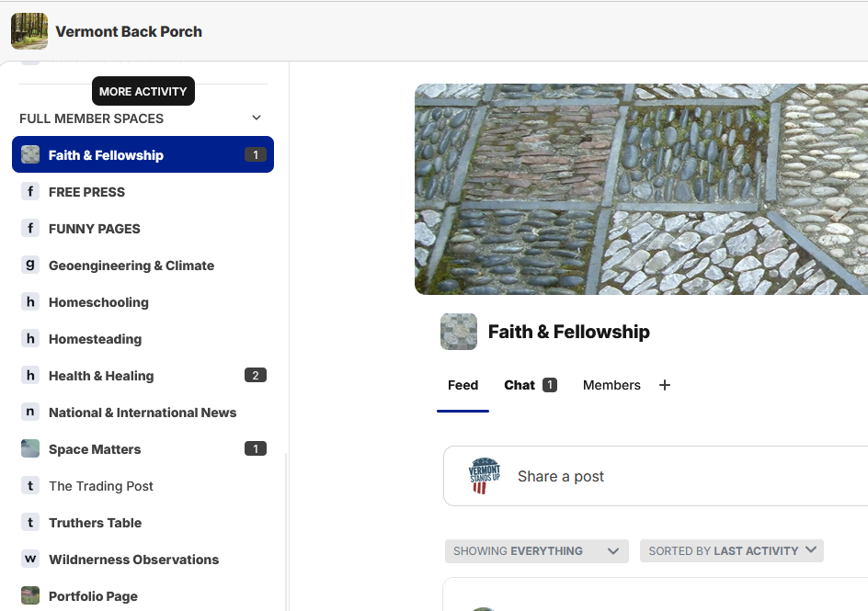Click Faith & Fellowship header icon beside title
This screenshot has height=611, width=868.
tap(459, 332)
